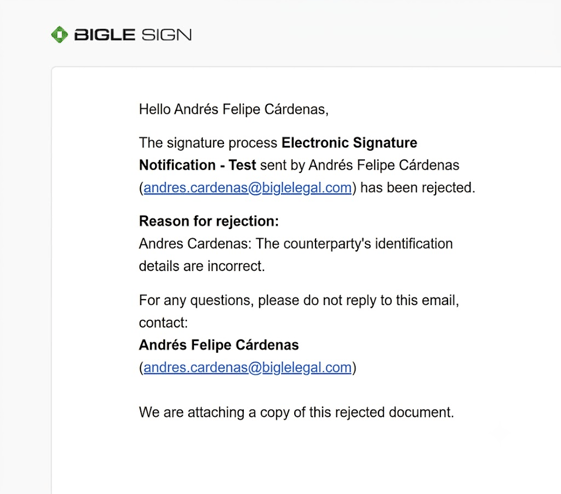Click the green diamond Bigle Sign logo icon
This screenshot has height=494, width=561.
[x=59, y=35]
